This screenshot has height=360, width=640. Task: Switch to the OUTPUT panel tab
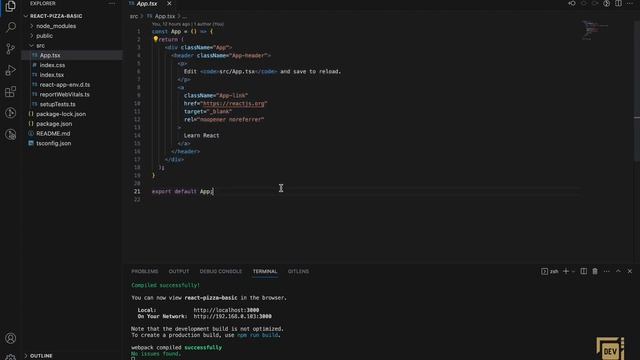pyautogui.click(x=179, y=271)
